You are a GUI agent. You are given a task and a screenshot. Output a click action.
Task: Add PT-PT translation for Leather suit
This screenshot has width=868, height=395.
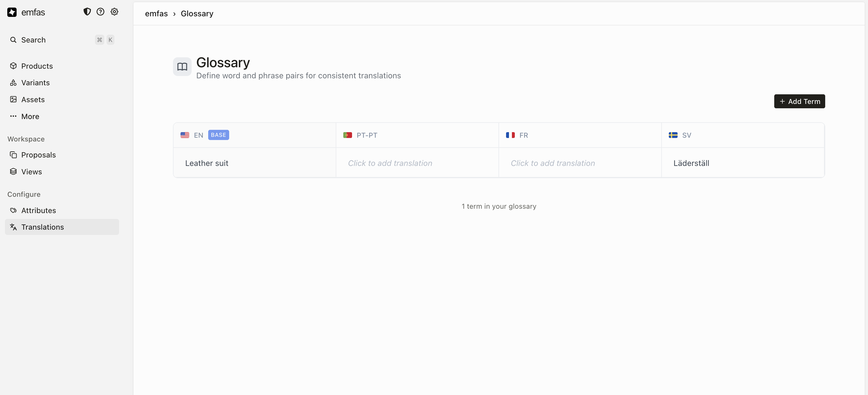click(x=390, y=163)
